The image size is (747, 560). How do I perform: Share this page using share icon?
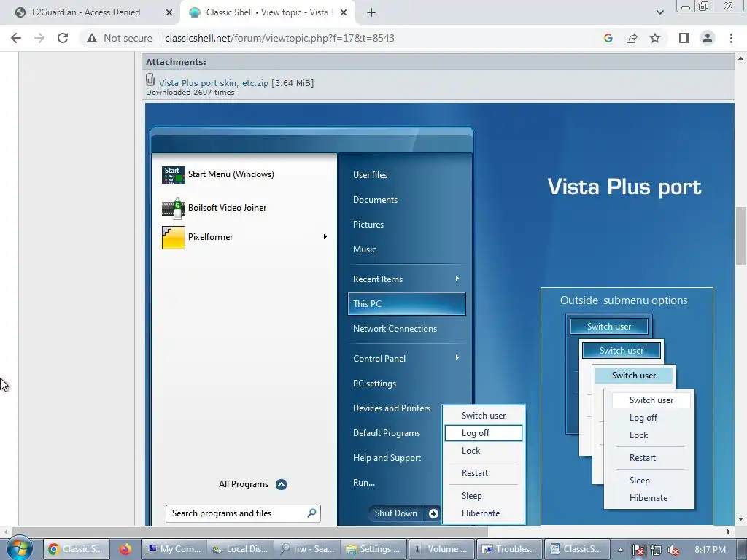click(632, 38)
